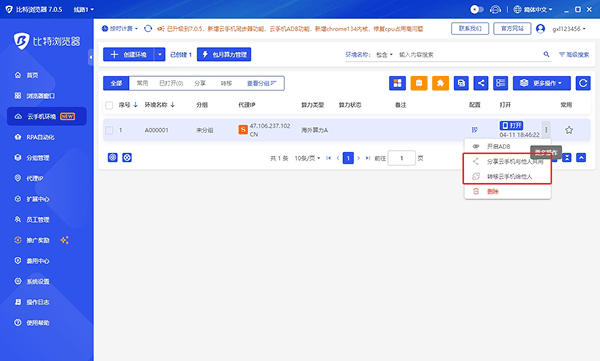
Task: Click the customer service headset icon in title bar
Action: click(495, 9)
